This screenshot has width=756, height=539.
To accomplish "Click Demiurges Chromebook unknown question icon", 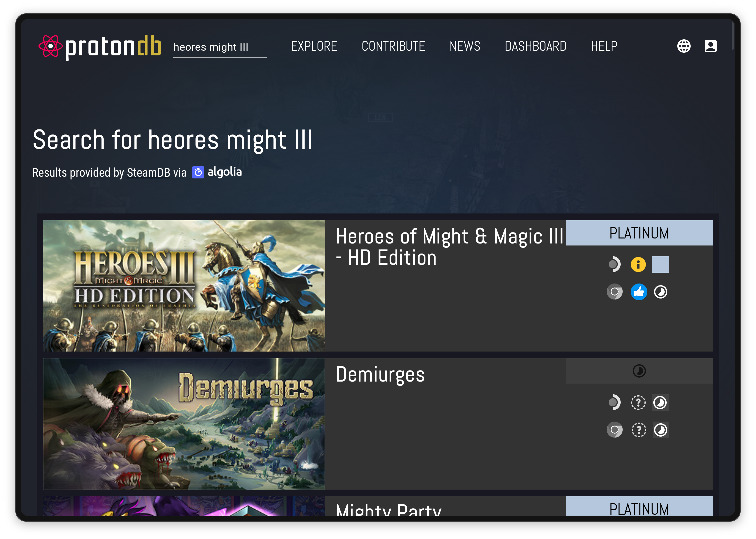I will (639, 430).
